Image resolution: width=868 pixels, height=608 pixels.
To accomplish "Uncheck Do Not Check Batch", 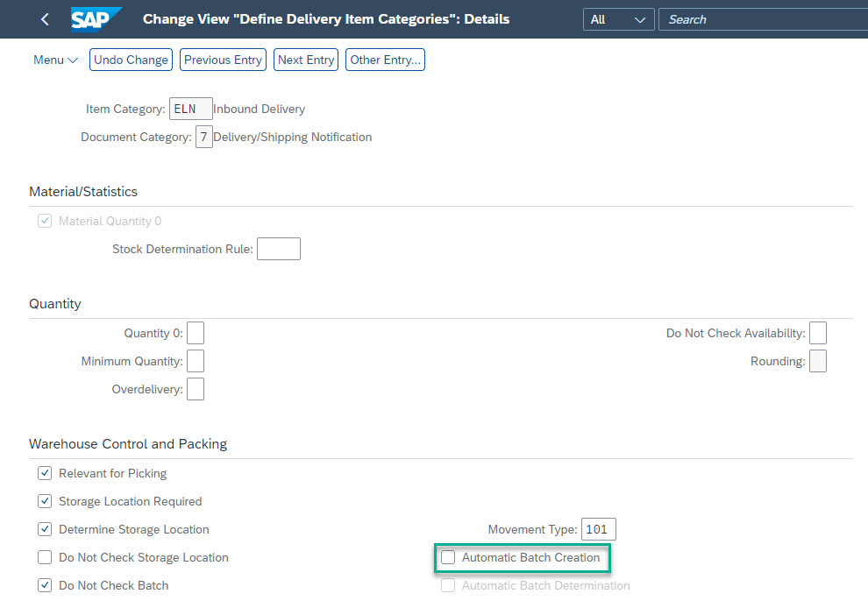I will click(45, 585).
